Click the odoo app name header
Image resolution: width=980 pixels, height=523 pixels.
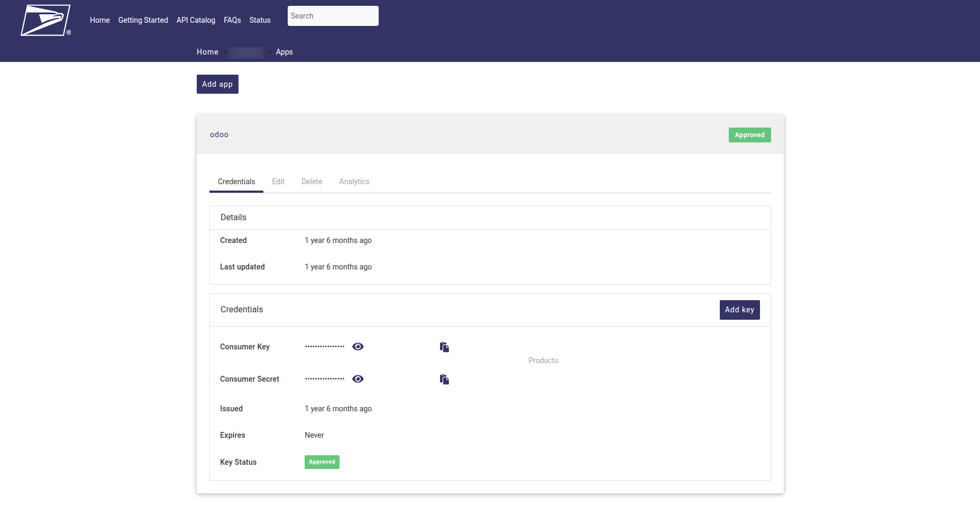click(219, 134)
